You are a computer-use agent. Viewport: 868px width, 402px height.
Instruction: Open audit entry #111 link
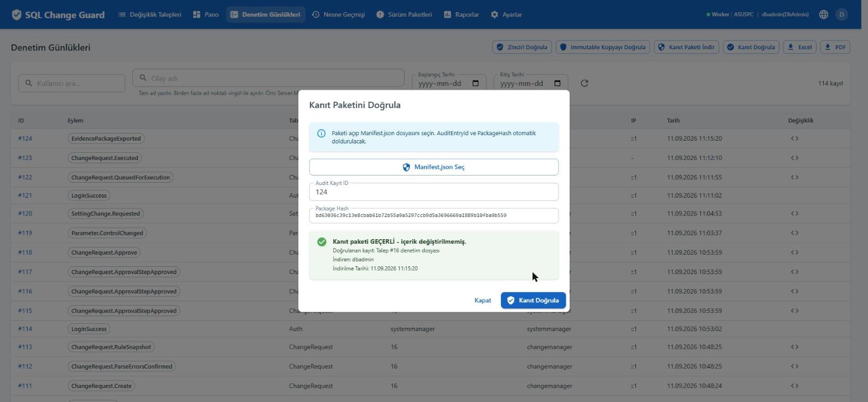click(25, 386)
